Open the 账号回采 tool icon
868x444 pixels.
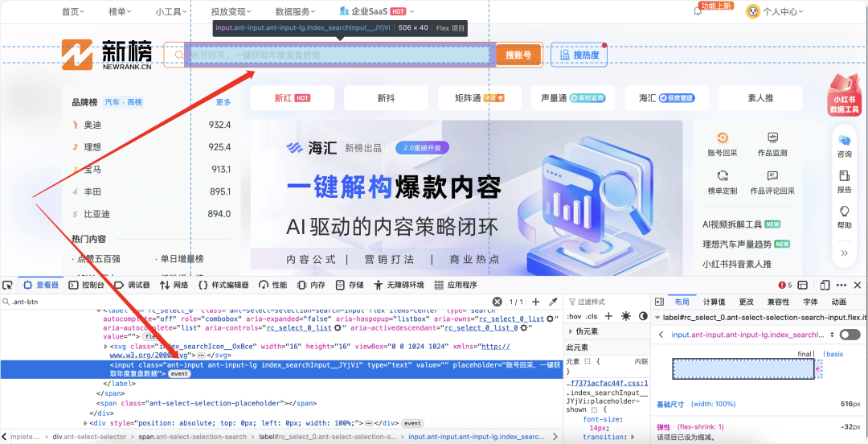click(723, 138)
